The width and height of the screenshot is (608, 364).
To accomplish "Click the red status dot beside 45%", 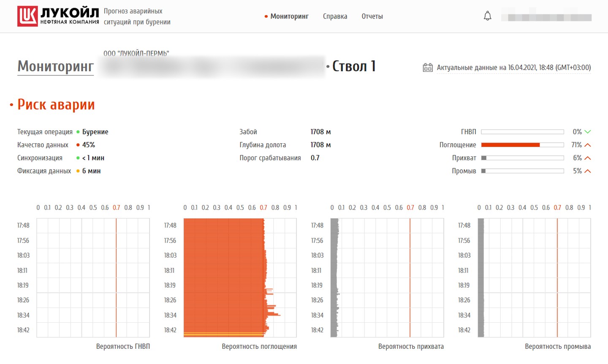I will click(x=78, y=145).
